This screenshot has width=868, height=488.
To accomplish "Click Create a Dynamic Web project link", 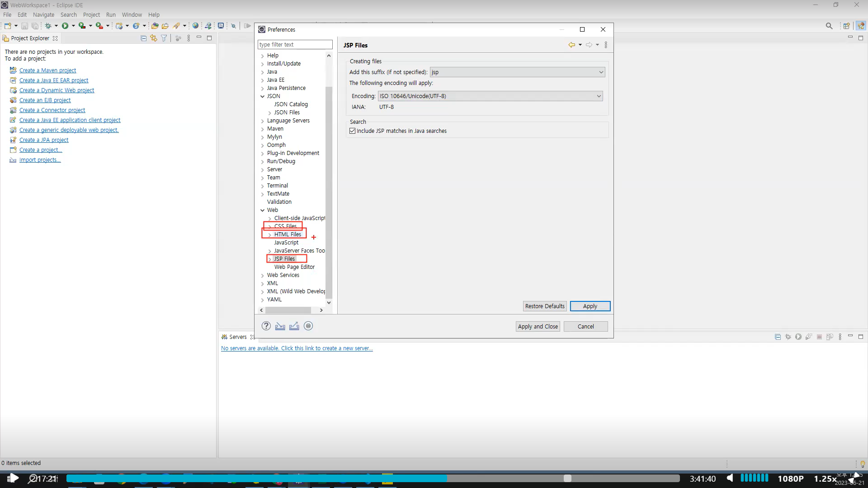I will pos(57,90).
